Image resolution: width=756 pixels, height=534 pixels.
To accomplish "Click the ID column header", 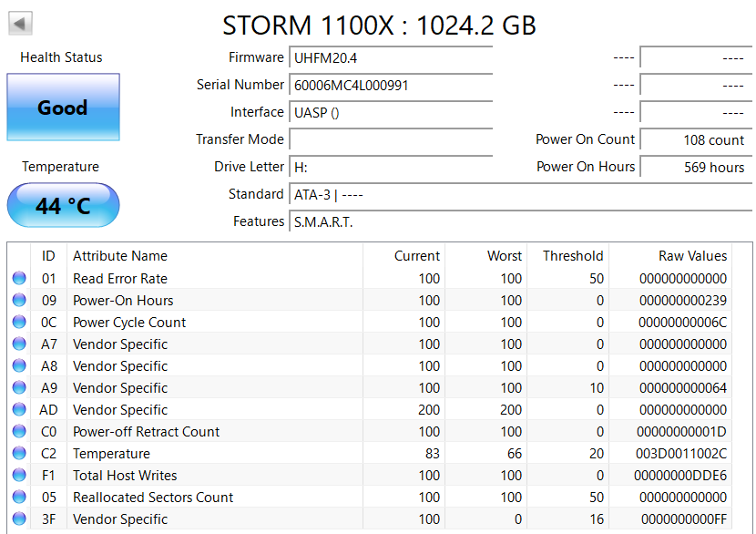I will click(48, 256).
